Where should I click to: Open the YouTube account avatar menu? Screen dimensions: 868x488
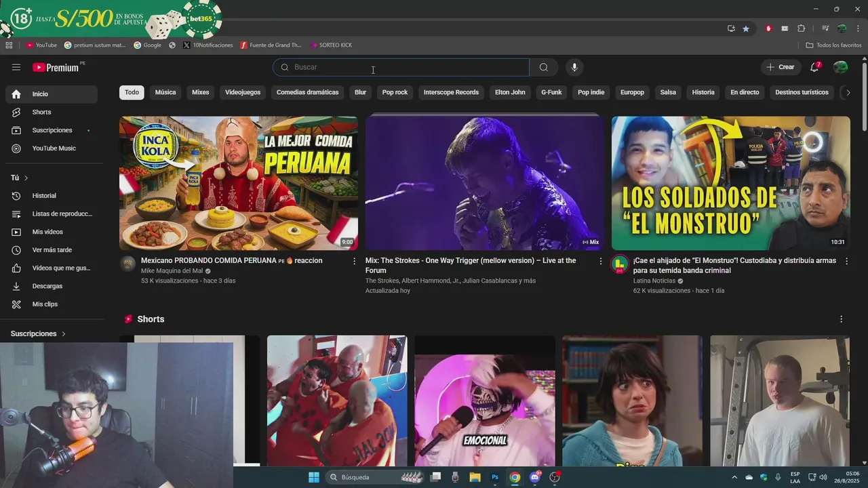click(841, 67)
